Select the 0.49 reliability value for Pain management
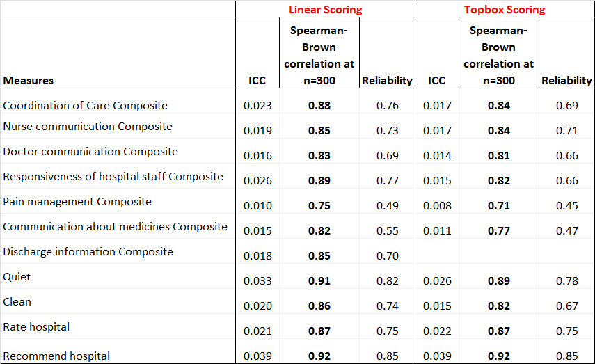The height and width of the screenshot is (364, 595). [x=387, y=206]
